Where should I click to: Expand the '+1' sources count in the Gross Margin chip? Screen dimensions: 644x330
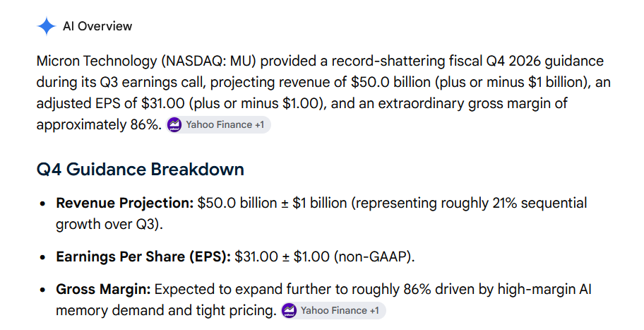pyautogui.click(x=374, y=310)
